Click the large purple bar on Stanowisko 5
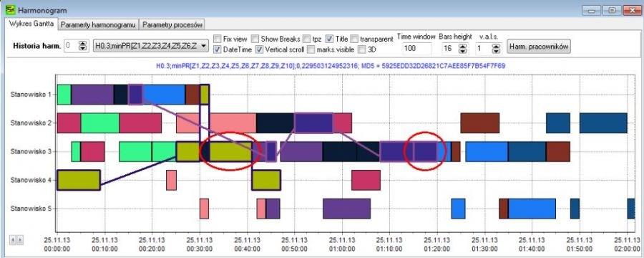 pyautogui.click(x=346, y=209)
